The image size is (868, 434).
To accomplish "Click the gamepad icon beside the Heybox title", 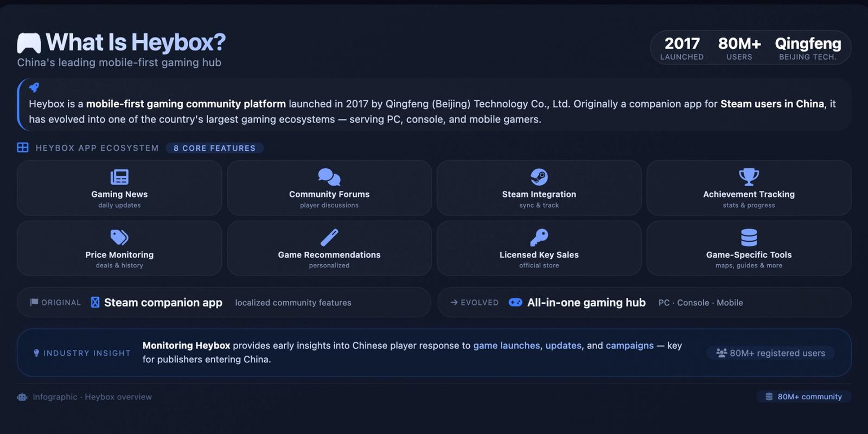I will point(29,43).
